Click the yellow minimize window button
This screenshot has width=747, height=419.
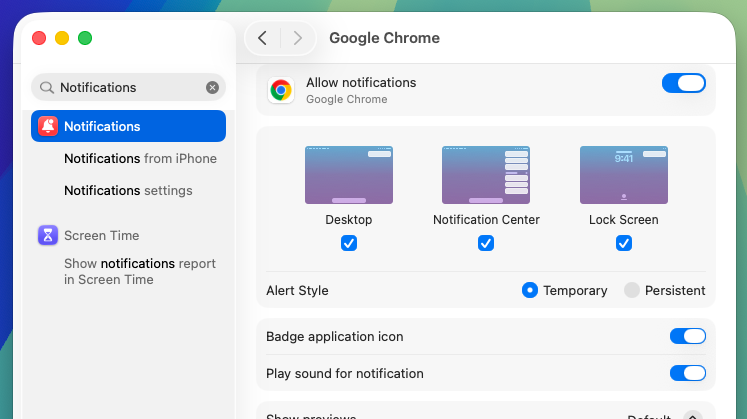coord(62,38)
